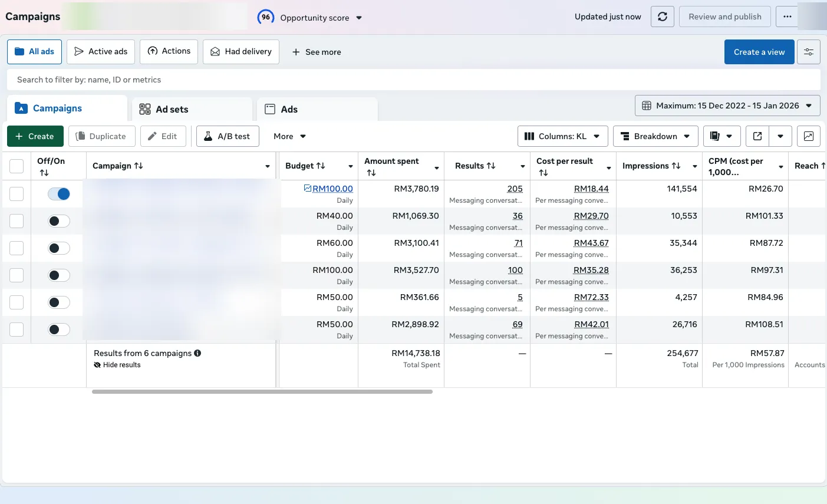Open the date range Maximum dropdown
Screen dimensions: 827x504
[x=727, y=106]
